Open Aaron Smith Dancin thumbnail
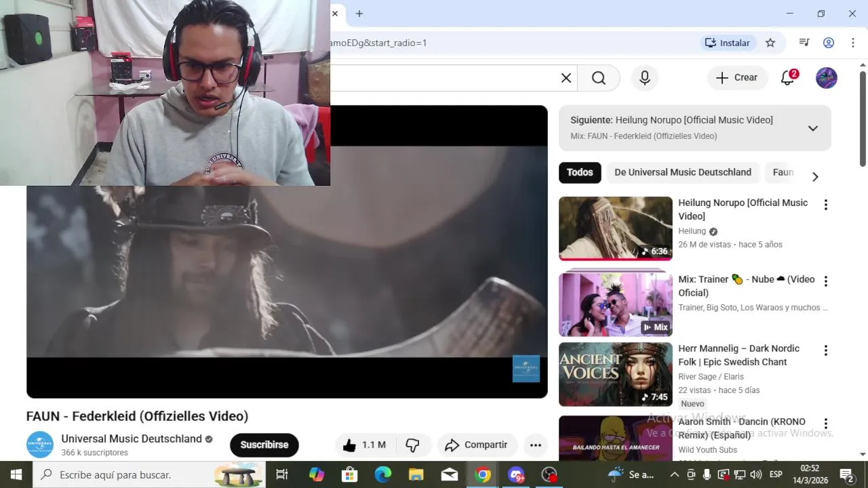The width and height of the screenshot is (868, 488). [x=616, y=438]
